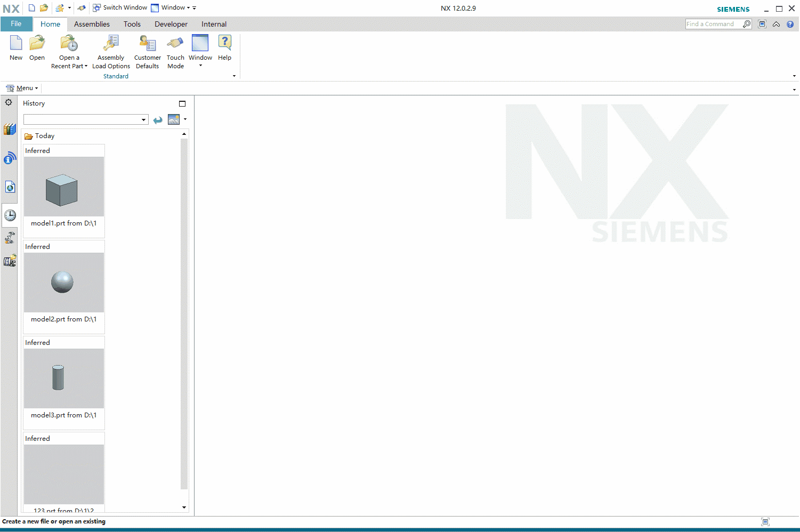Image resolution: width=800 pixels, height=532 pixels.
Task: Click the quick access New document icon
Action: (x=32, y=8)
